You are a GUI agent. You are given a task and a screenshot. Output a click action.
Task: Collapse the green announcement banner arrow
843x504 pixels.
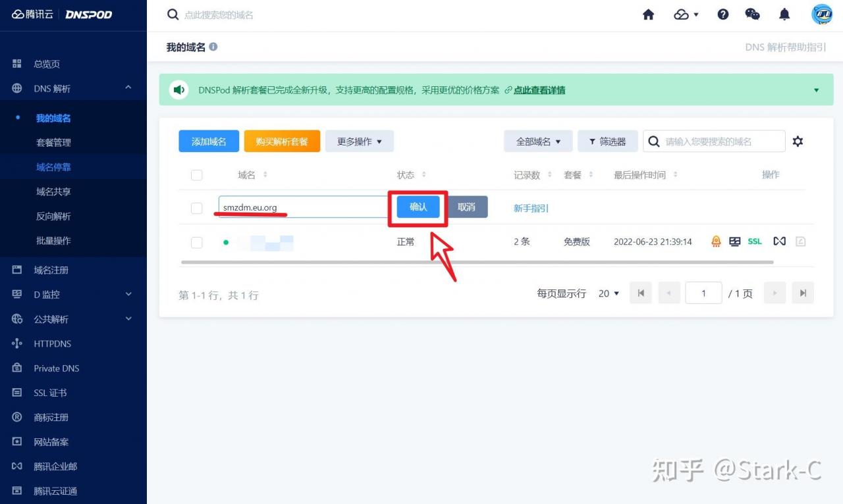pos(817,90)
